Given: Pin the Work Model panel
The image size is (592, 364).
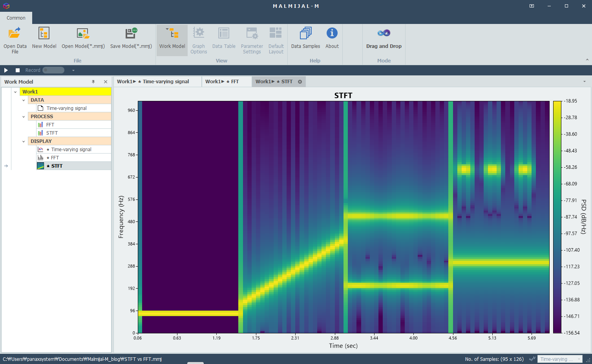Looking at the screenshot, I should (x=93, y=82).
